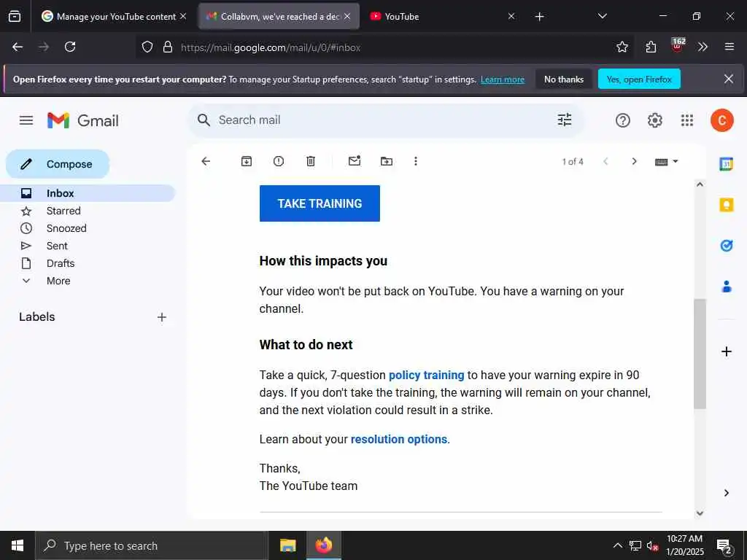Open Gmail settings gear
This screenshot has width=747, height=560.
(x=654, y=120)
